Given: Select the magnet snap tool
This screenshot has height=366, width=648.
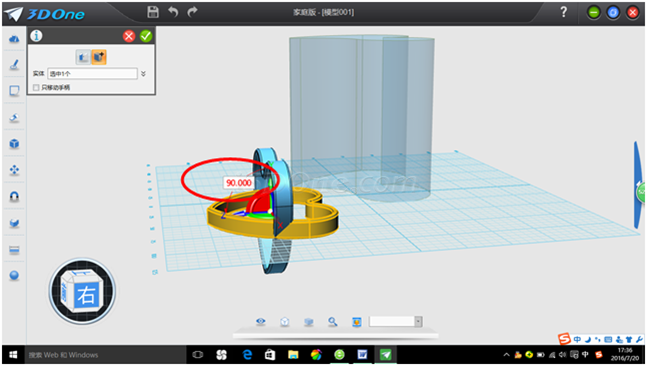Looking at the screenshot, I should pos(14,196).
